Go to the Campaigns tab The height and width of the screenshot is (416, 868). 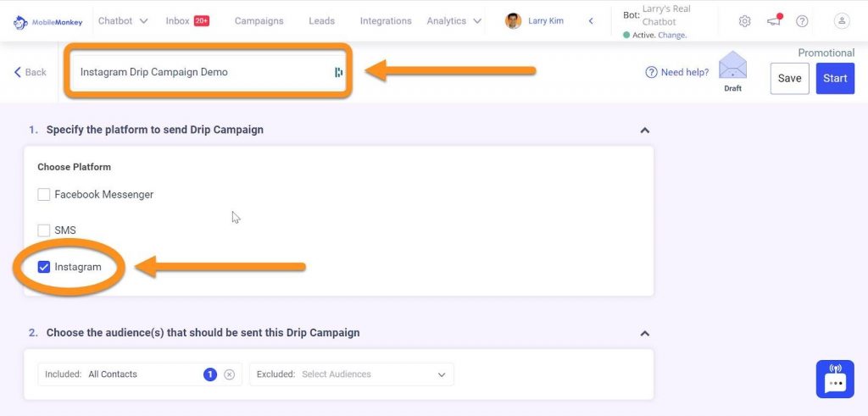259,21
